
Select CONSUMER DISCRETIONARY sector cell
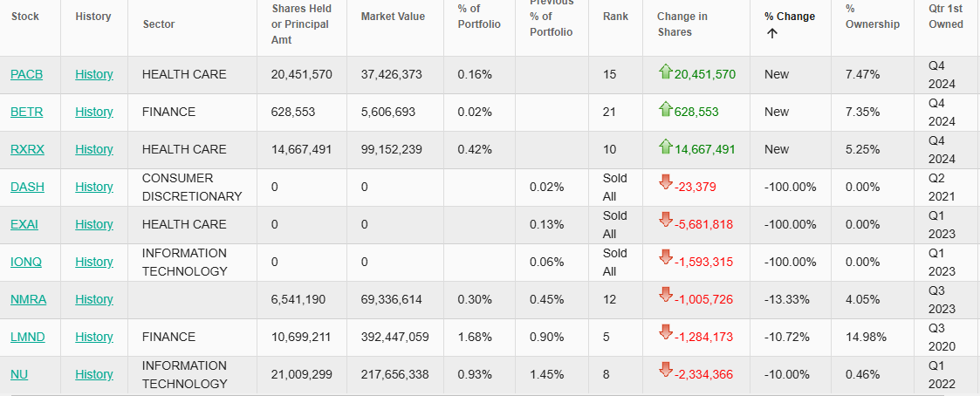(x=192, y=187)
